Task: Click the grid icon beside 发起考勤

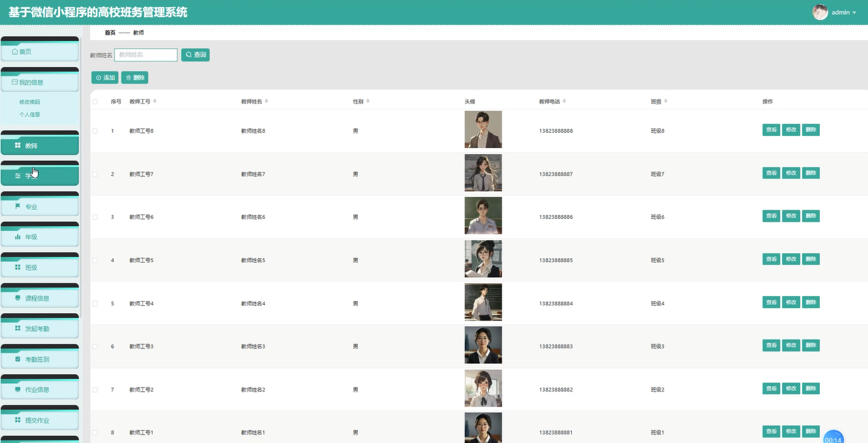Action: click(x=18, y=328)
